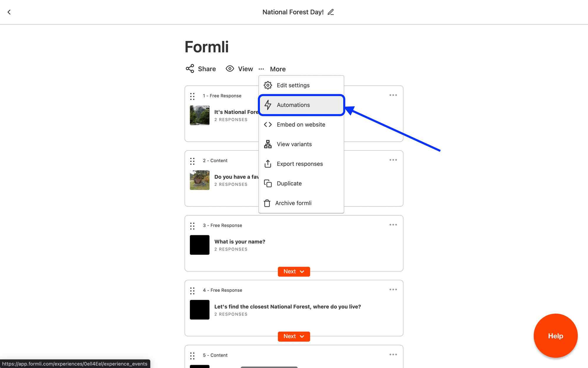
Task: Click the pencil icon to rename title
Action: point(331,12)
